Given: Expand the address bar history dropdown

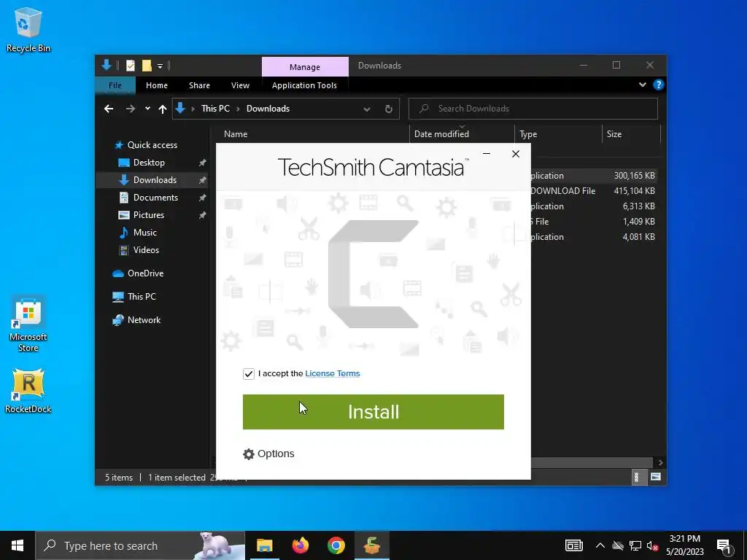Looking at the screenshot, I should [x=367, y=109].
